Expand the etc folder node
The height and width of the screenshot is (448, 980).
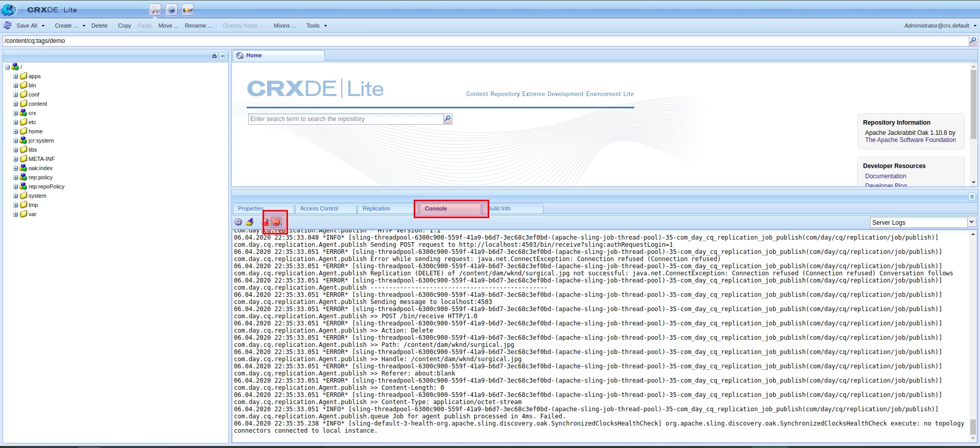point(15,122)
